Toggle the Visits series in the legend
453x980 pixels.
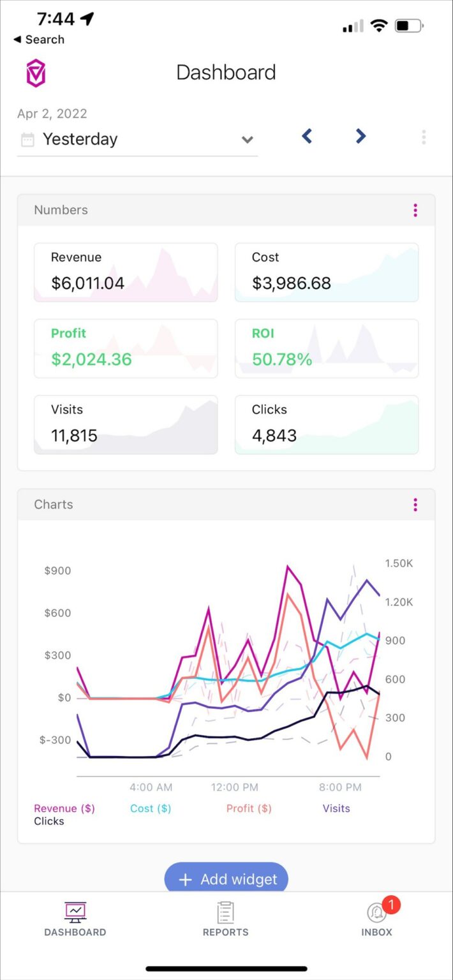click(336, 808)
